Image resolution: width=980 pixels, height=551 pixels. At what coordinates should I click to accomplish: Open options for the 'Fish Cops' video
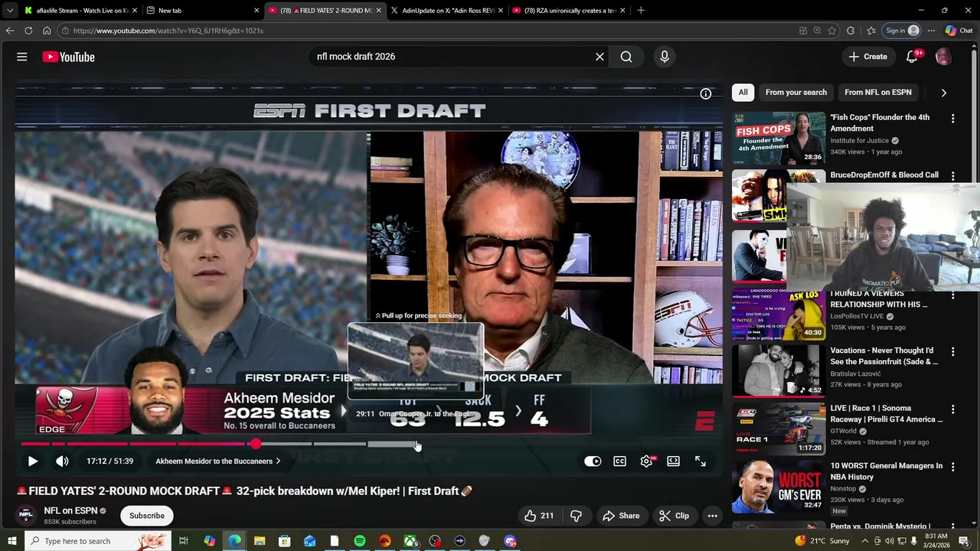pos(952,119)
